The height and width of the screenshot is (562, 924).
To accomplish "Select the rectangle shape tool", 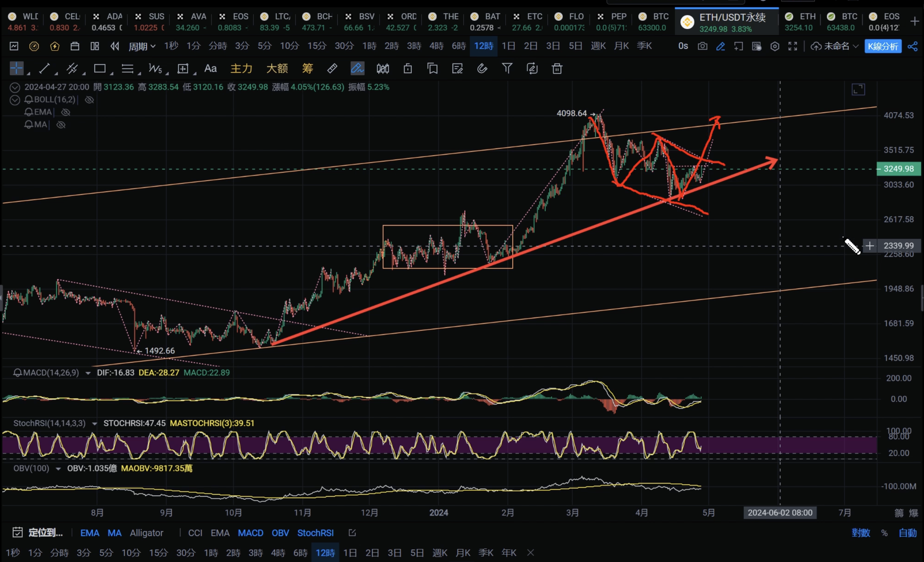I will pos(99,68).
